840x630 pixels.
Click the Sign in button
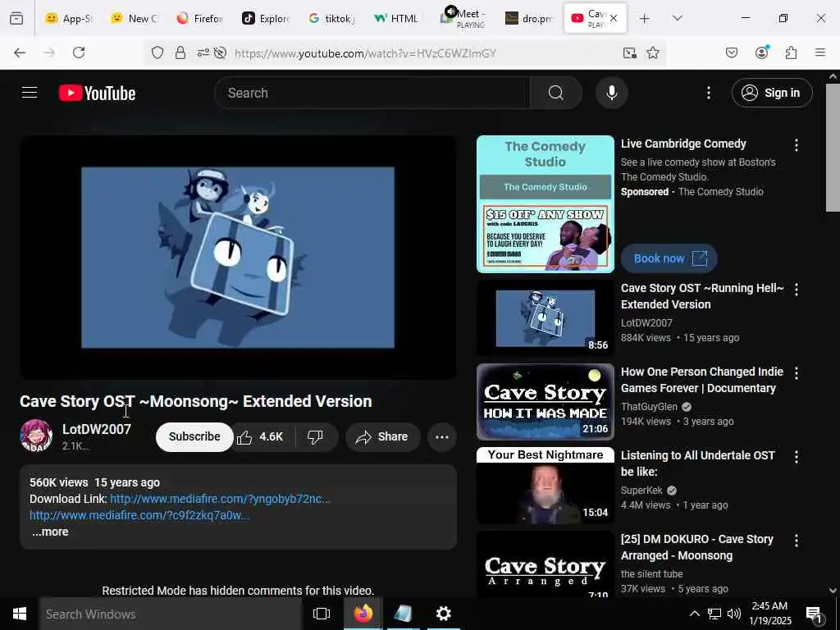click(x=771, y=93)
